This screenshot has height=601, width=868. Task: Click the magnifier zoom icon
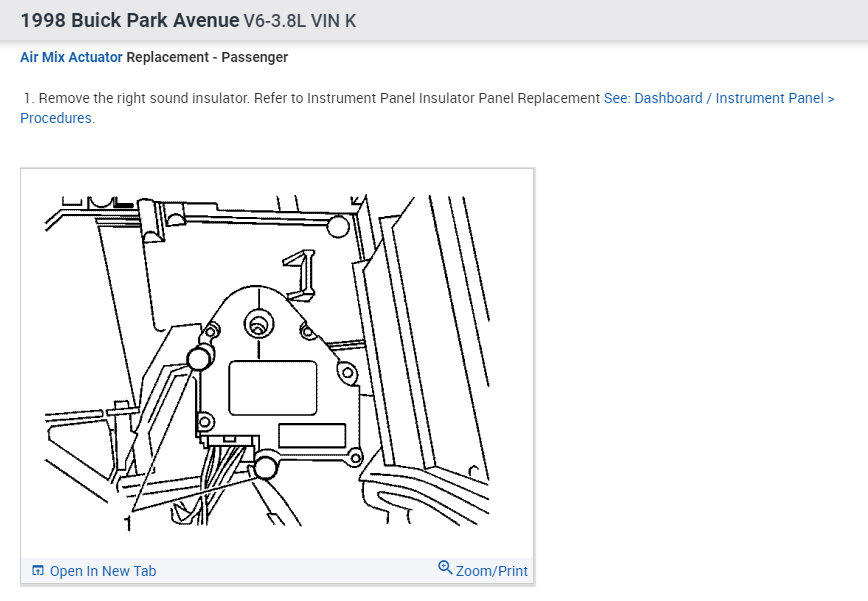(445, 568)
